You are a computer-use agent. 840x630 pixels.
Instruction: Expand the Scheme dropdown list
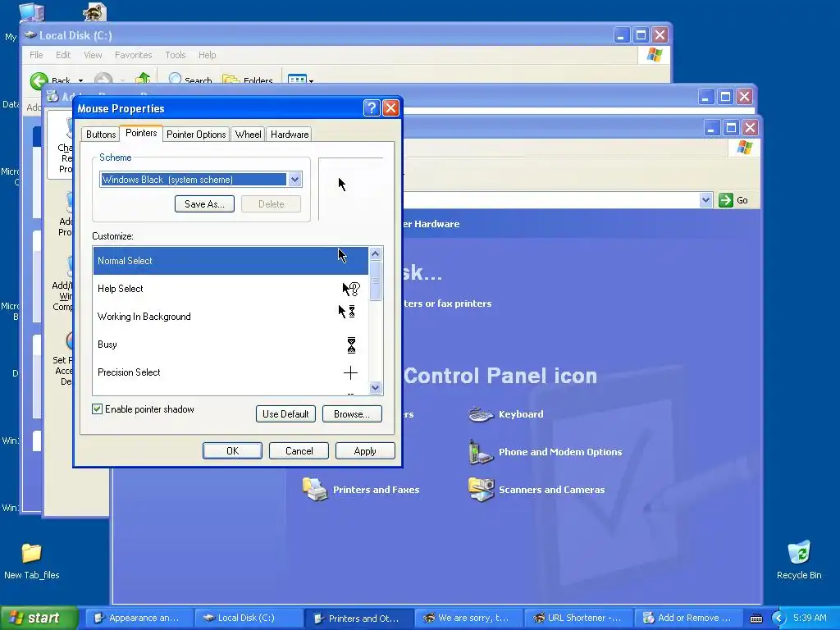pyautogui.click(x=294, y=180)
